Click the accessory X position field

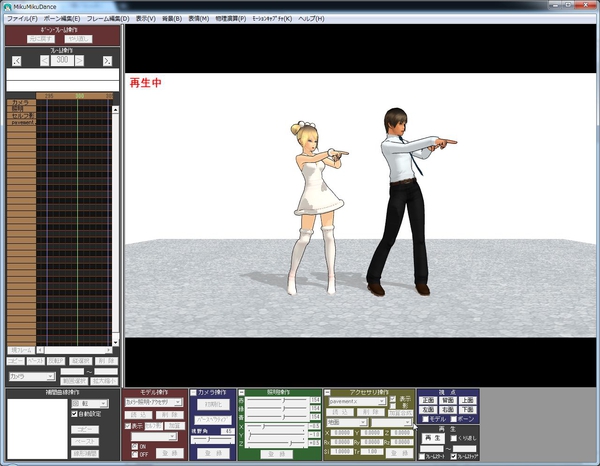342,433
